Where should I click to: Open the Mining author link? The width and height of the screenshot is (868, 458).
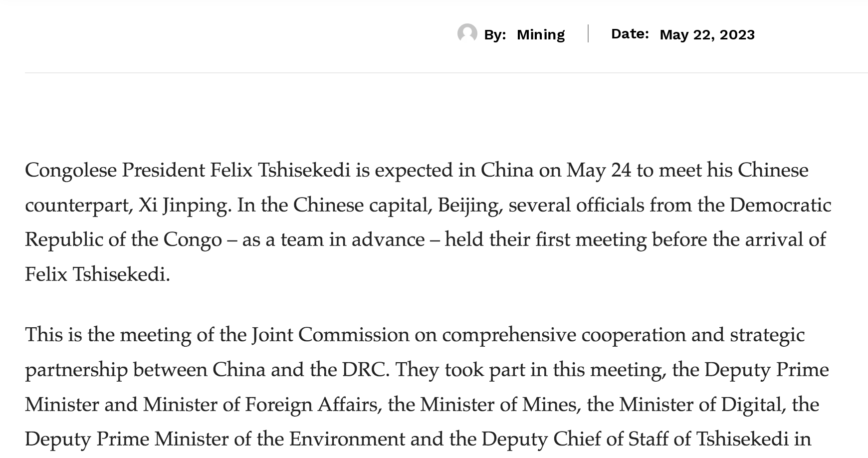[541, 34]
